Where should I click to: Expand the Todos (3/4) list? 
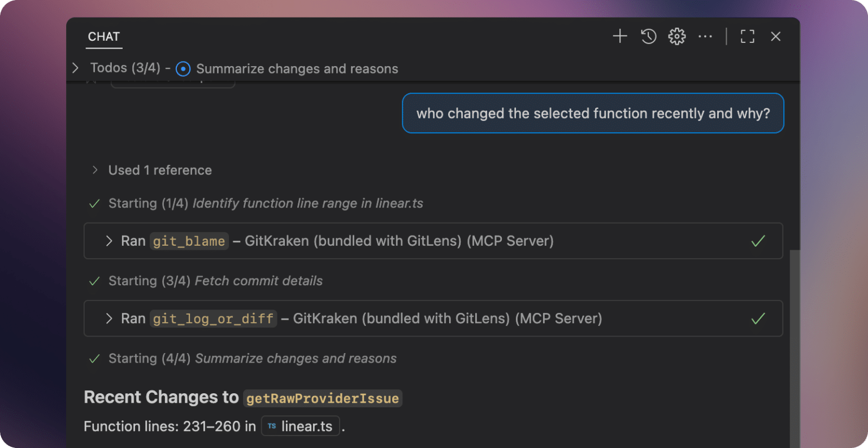pyautogui.click(x=76, y=68)
